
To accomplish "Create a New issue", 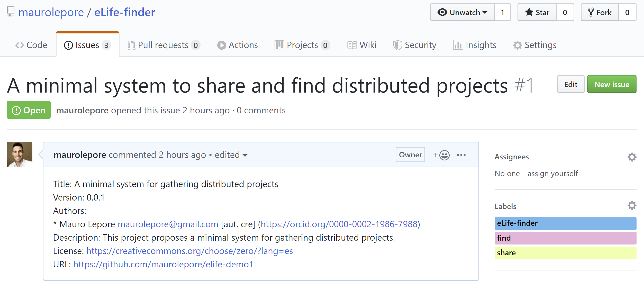I will coord(612,84).
